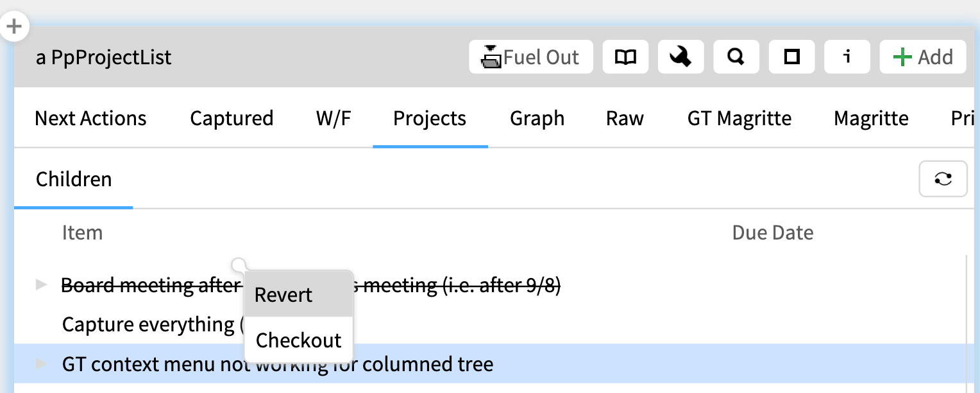980x393 pixels.
Task: Click the refresh icon beside Children
Action: (x=943, y=179)
